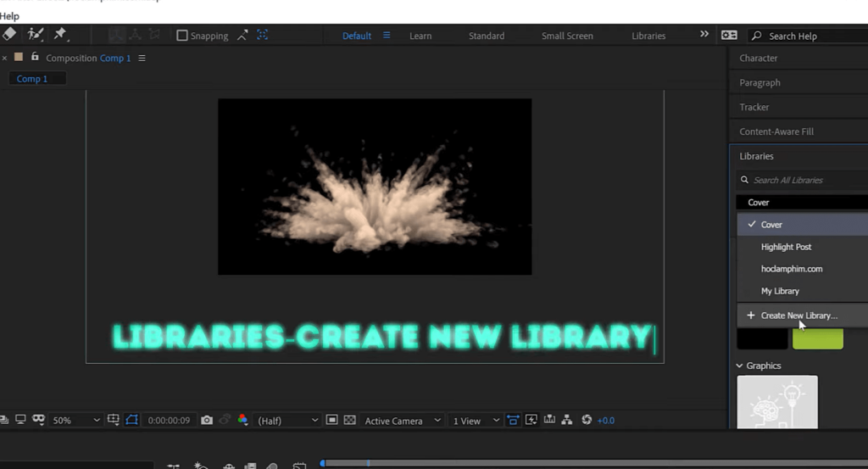Toggle mask and shape path visibility icon
The height and width of the screenshot is (469, 868).
(38, 420)
